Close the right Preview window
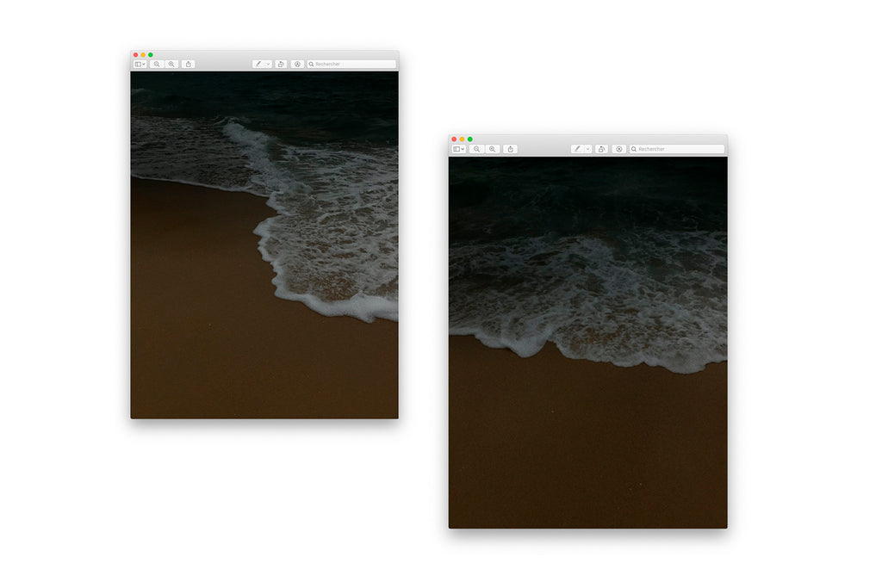Screen dimensions: 882x588 coord(454,139)
